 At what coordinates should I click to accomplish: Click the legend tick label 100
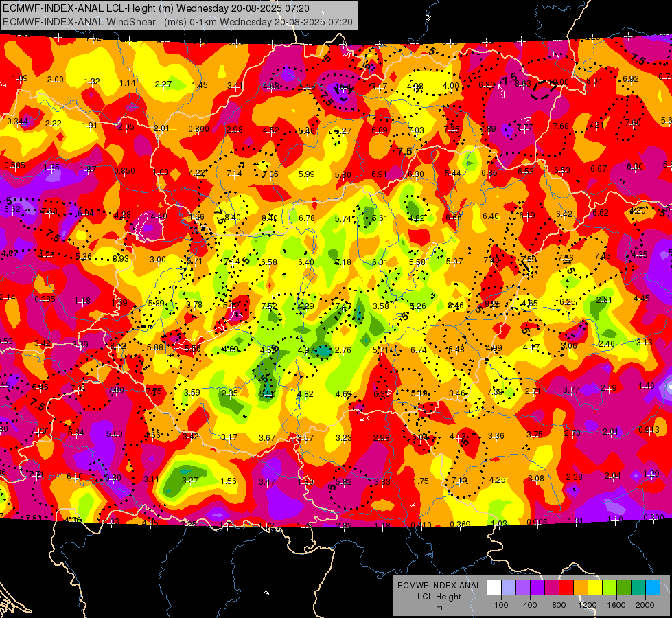click(x=502, y=605)
